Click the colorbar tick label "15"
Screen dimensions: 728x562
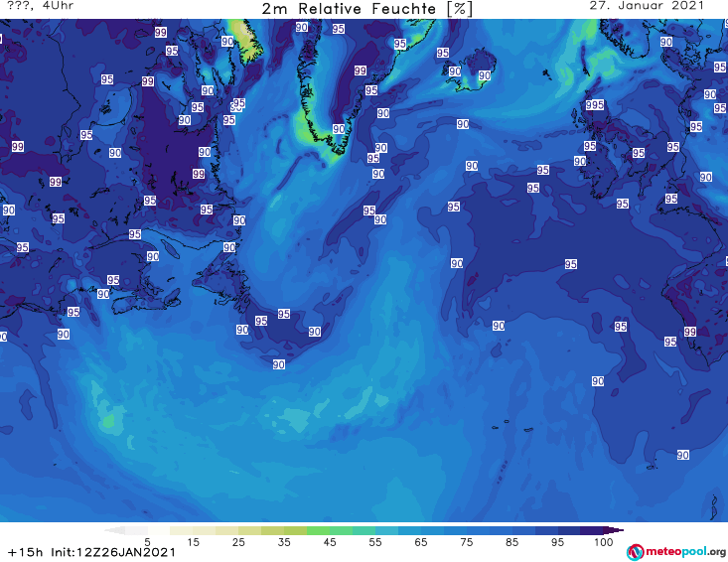pos(193,541)
